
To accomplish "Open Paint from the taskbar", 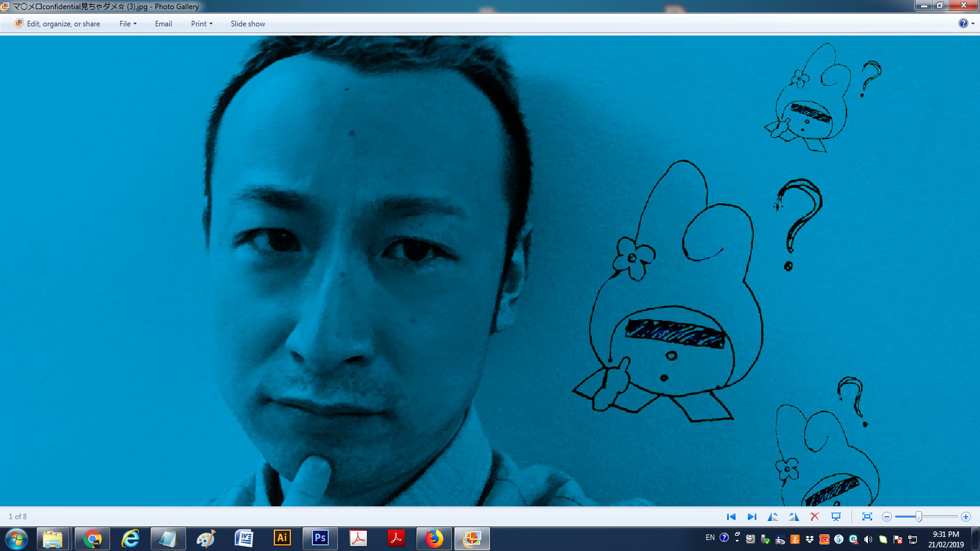I will pyautogui.click(x=206, y=539).
